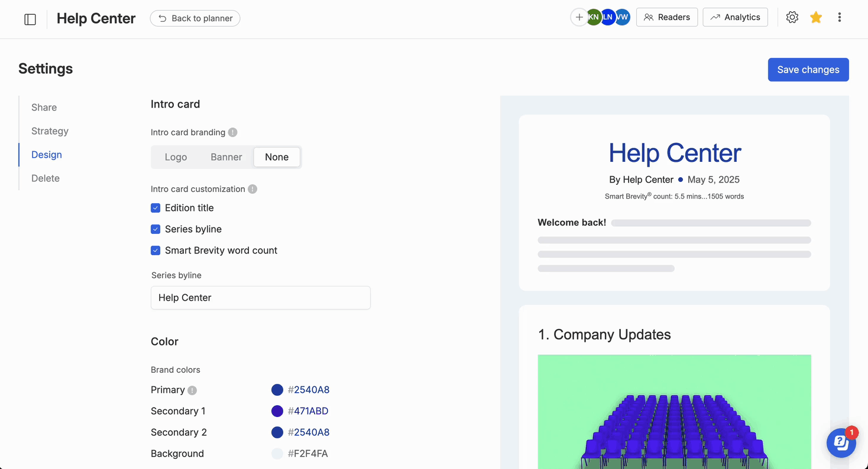Toggle the sidebar panel icon

click(30, 19)
